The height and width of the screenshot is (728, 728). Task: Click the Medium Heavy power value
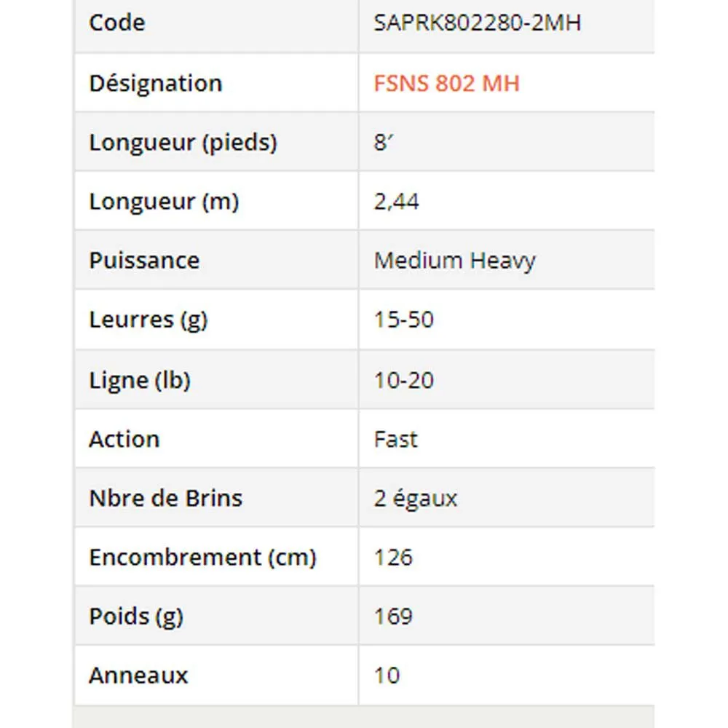[454, 260]
